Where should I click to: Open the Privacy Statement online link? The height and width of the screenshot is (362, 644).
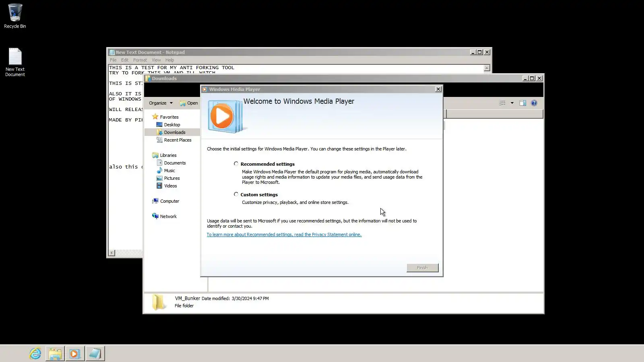[284, 234]
